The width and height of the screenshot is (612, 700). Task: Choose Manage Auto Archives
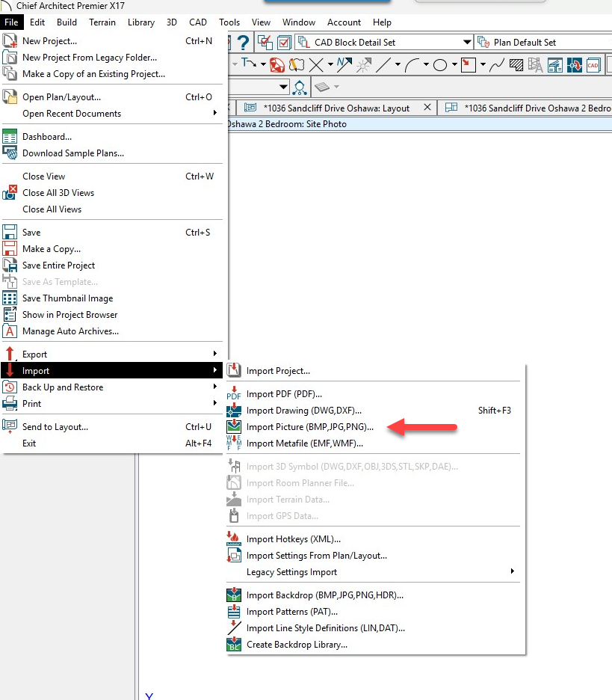tap(112, 332)
